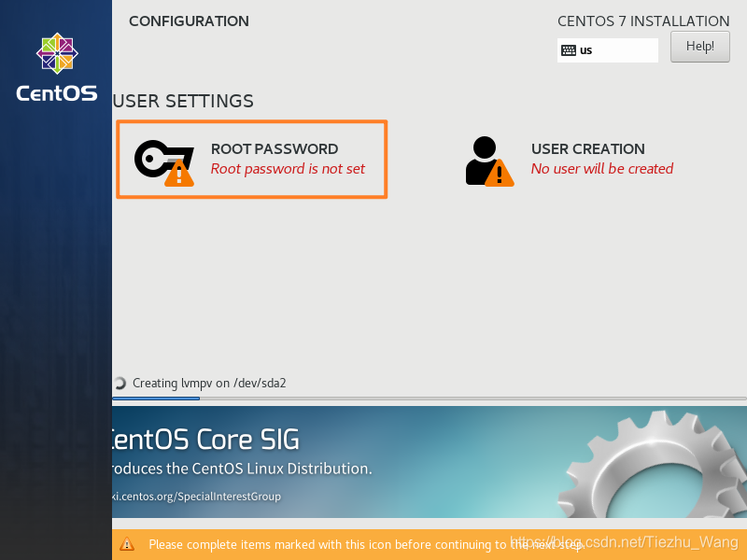Click the keyboard layout icon

569,50
